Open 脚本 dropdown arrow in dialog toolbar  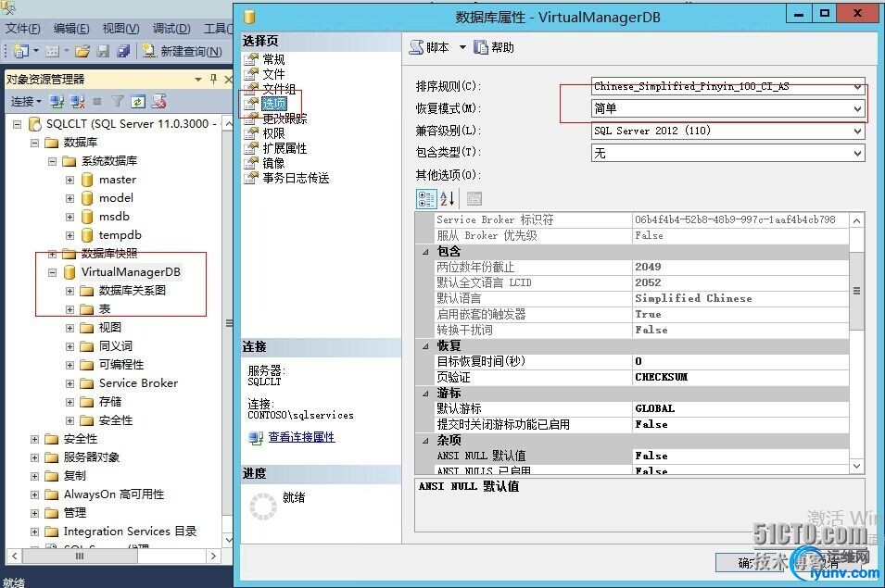coord(462,47)
